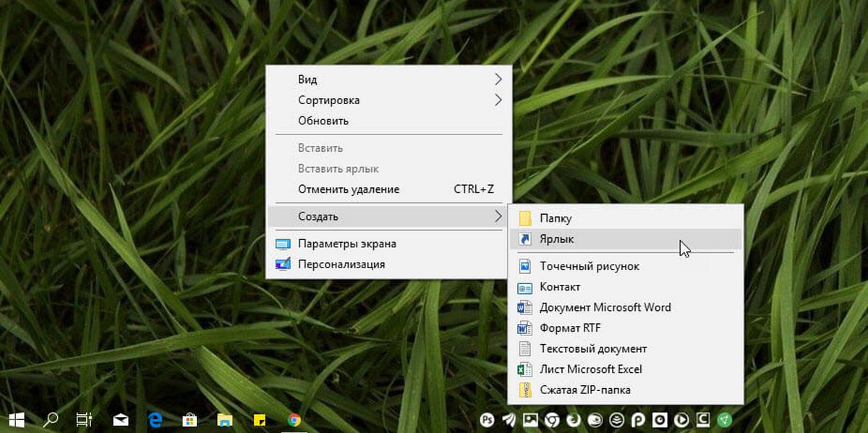
Task: Click the Персонализация icon
Action: [283, 265]
